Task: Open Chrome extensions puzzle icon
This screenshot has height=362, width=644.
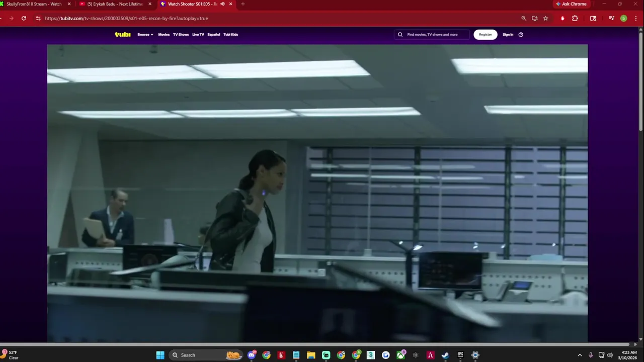Action: click(575, 18)
